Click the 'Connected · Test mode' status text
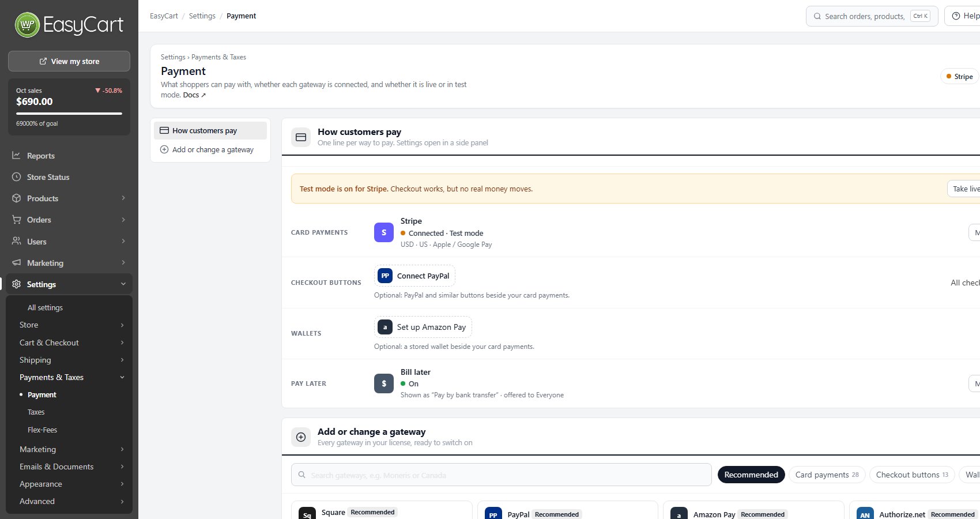 tap(446, 233)
